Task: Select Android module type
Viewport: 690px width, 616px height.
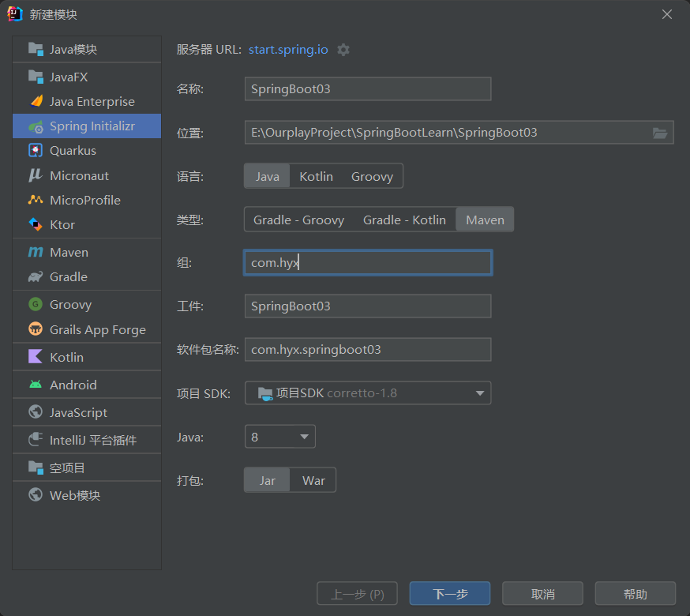Action: coord(87,385)
